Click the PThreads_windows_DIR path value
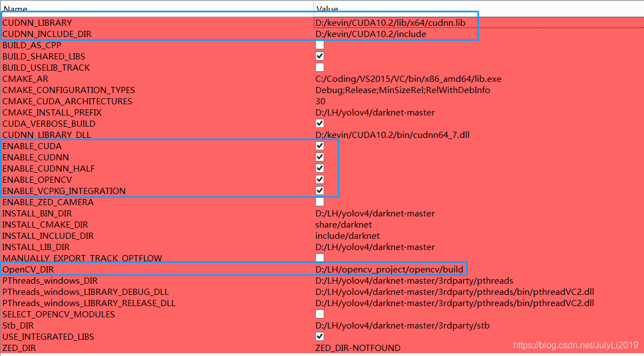 [x=415, y=280]
